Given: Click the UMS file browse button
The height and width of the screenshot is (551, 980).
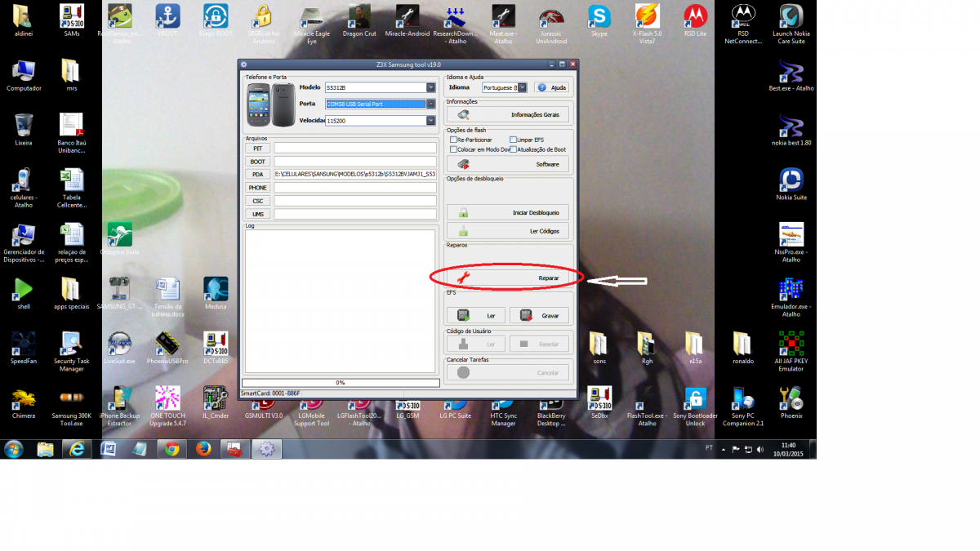Looking at the screenshot, I should click(x=258, y=214).
